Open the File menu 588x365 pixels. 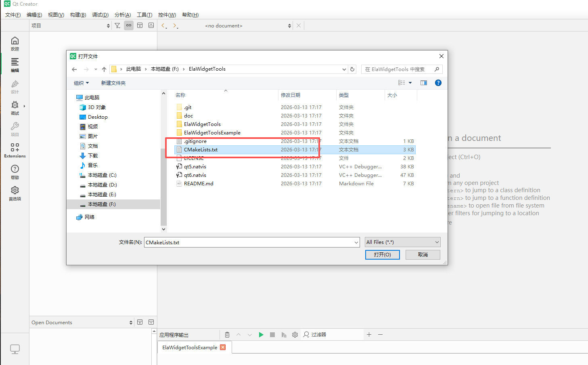(x=13, y=15)
